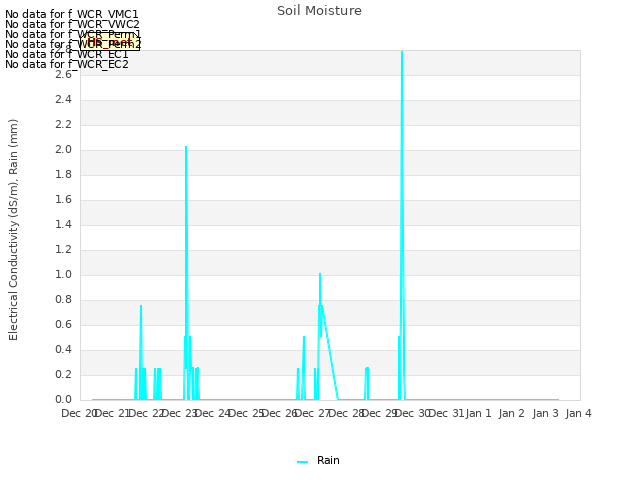The height and width of the screenshot is (480, 640).
Task: Click the 2.6 y-axis tick label
Action: (64, 75)
